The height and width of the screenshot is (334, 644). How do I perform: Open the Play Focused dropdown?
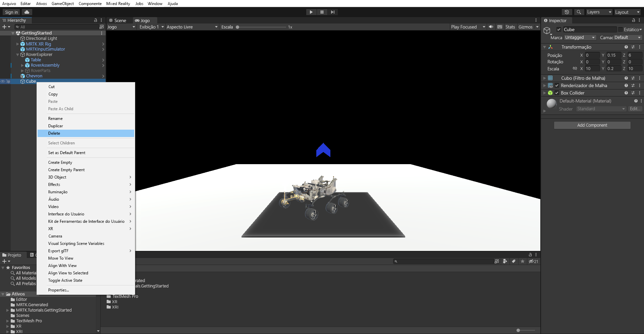click(x=468, y=27)
